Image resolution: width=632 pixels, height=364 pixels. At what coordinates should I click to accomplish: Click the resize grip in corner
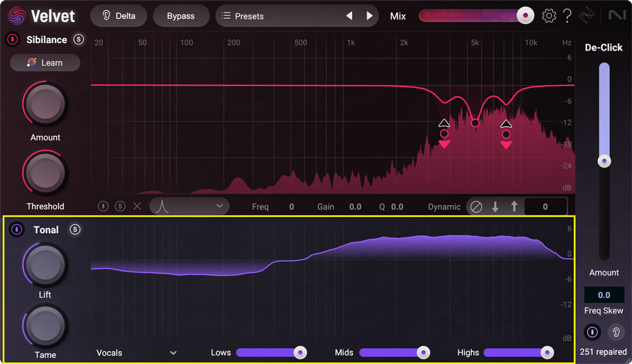click(628, 360)
